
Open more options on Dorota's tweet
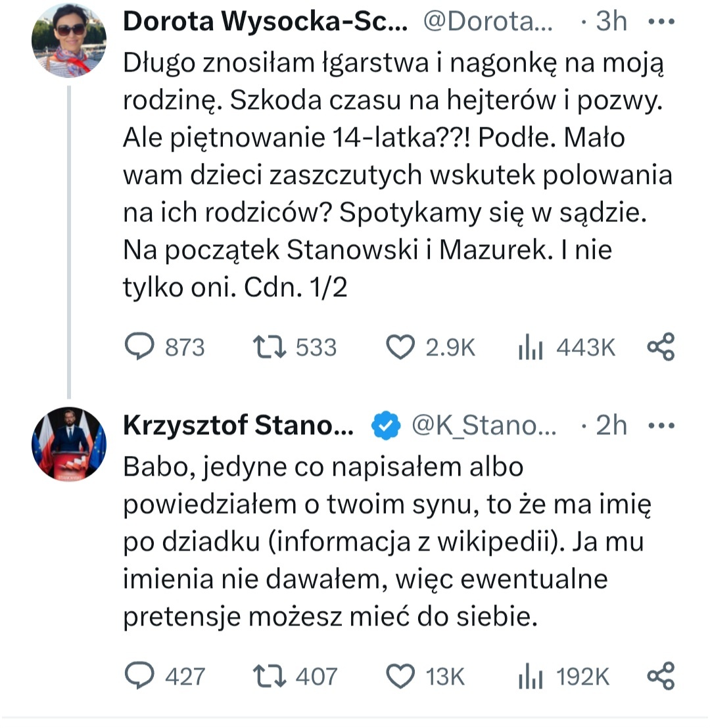point(661,22)
